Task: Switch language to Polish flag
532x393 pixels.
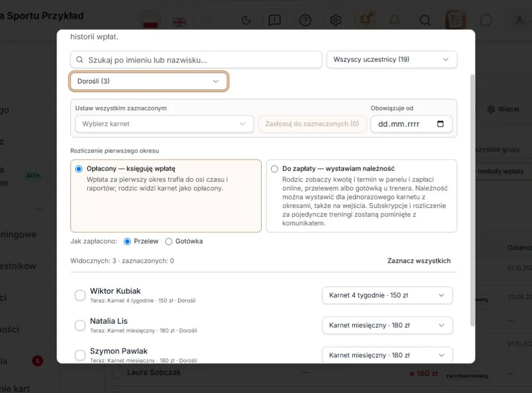Action: coord(150,21)
